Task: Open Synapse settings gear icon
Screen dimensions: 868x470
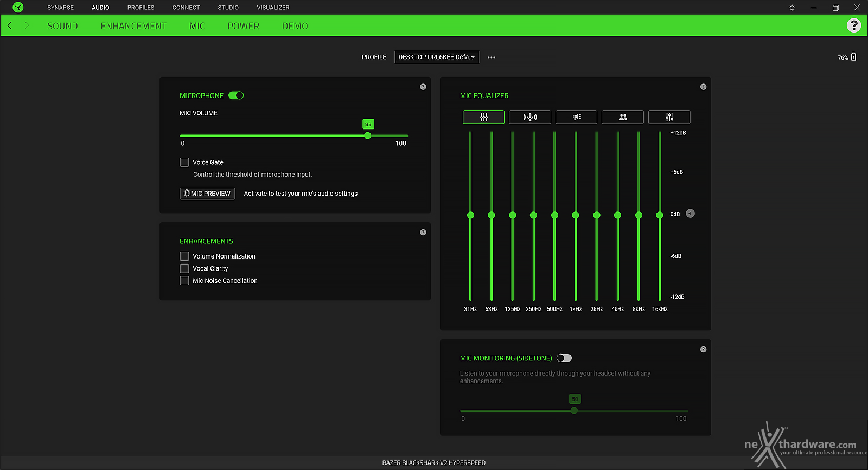Action: 792,8
